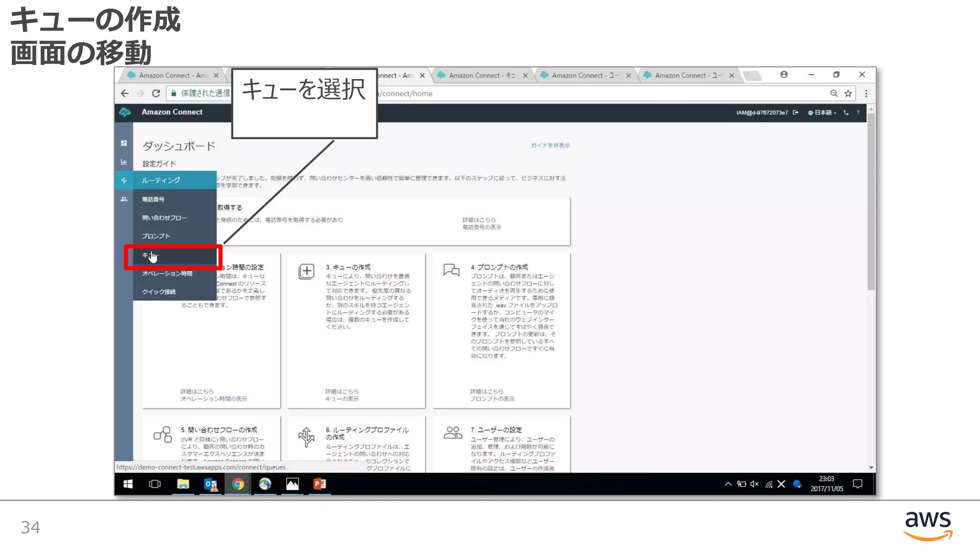Screen dimensions: 980x551
Task: Click the browser forward arrow
Action: (140, 93)
